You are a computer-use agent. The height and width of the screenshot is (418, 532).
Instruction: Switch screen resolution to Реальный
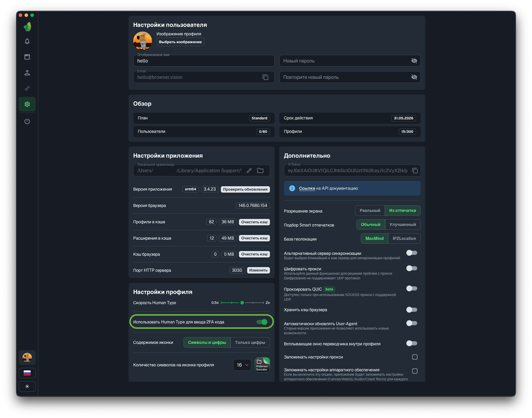[x=370, y=210]
